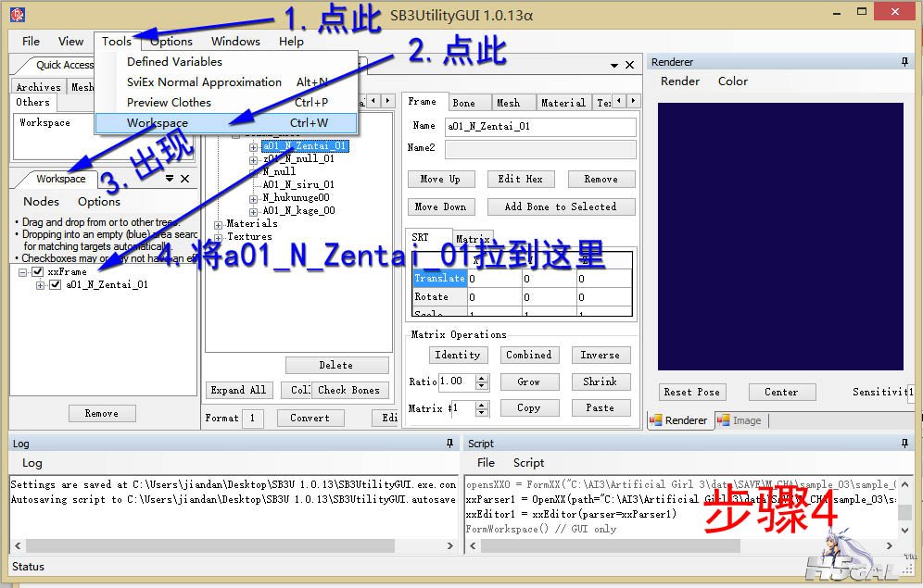Click the Expand All button

point(238,390)
